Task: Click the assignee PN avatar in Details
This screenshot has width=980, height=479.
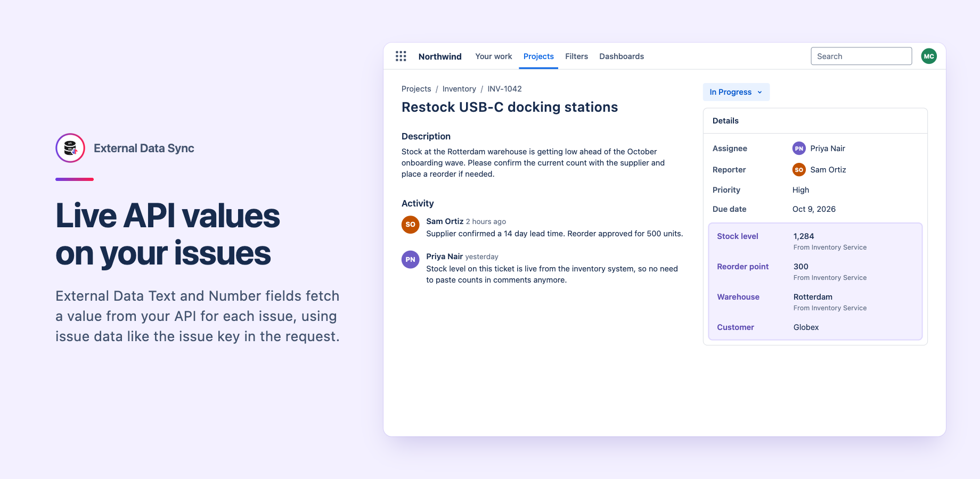Action: pyautogui.click(x=799, y=148)
